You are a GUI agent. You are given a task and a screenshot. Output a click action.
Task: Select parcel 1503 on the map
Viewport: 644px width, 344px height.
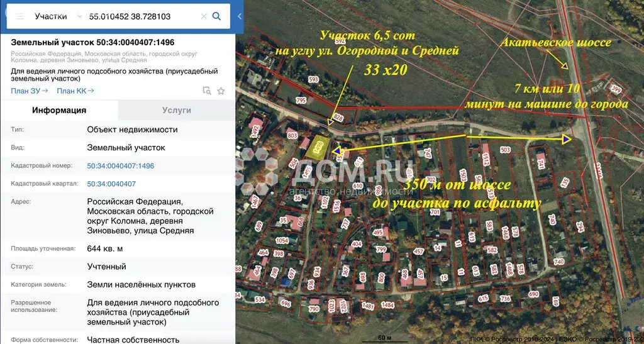[x=463, y=175]
